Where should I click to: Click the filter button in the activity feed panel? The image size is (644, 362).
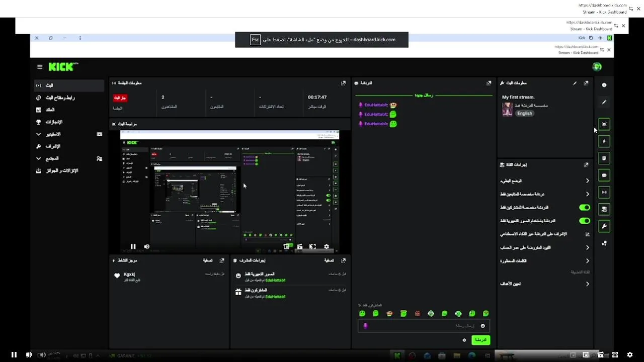coord(208,260)
